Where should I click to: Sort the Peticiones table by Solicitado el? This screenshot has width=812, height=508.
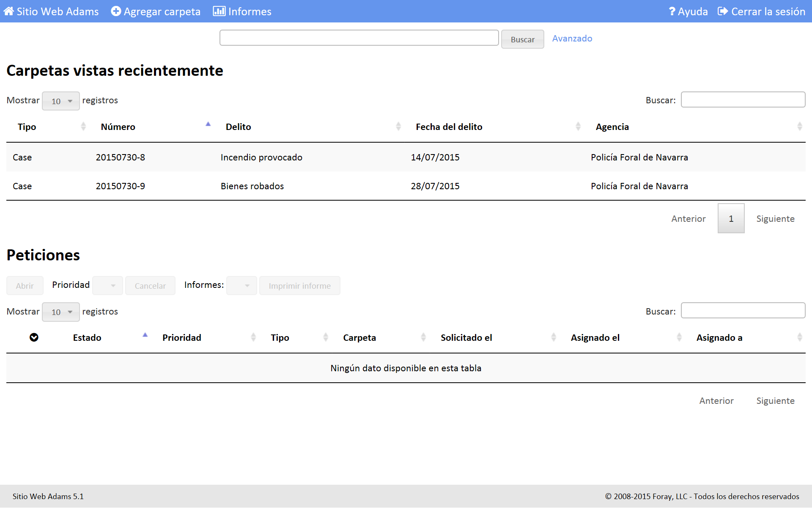coord(466,338)
